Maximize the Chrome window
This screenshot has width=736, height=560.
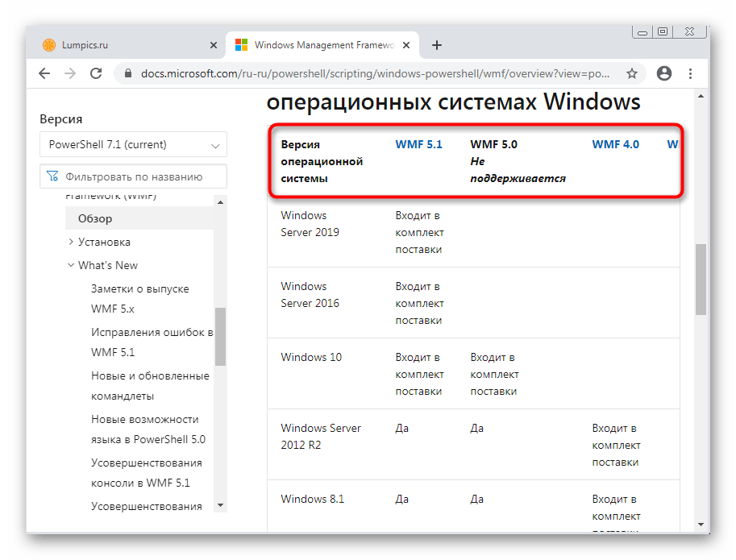pos(663,31)
